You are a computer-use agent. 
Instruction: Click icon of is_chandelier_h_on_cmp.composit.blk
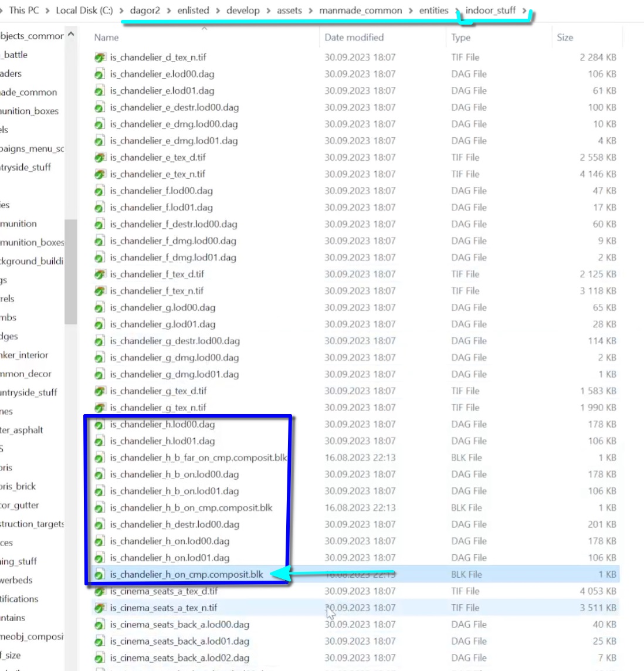click(x=100, y=575)
